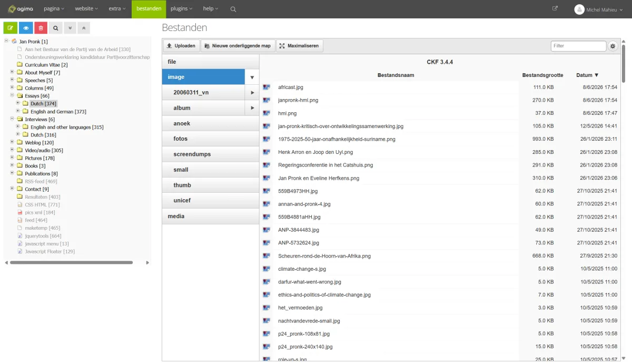This screenshot has width=632, height=364.
Task: Expand the 20060311_vn folder arrow
Action: [x=252, y=93]
